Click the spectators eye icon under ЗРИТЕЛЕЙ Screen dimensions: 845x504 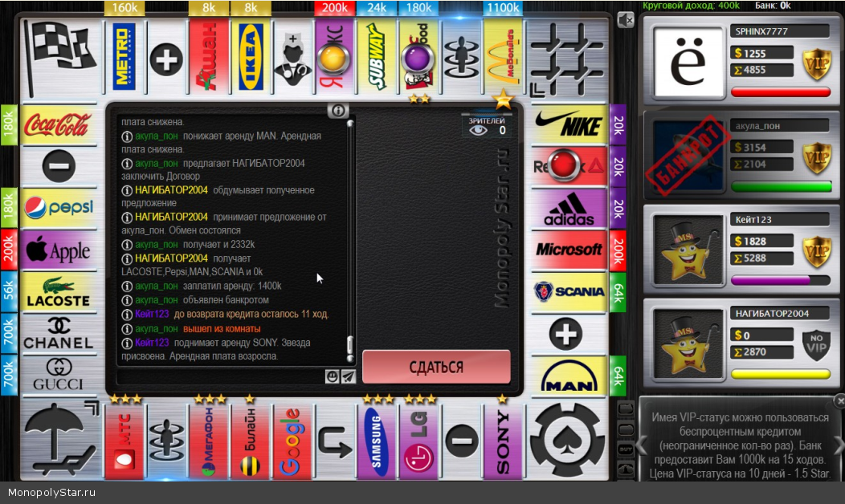point(478,130)
